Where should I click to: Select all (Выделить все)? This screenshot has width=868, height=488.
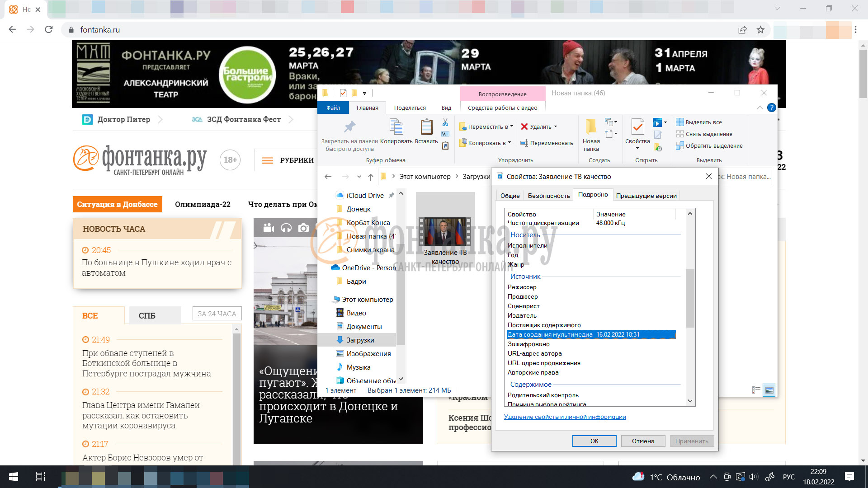pyautogui.click(x=699, y=122)
